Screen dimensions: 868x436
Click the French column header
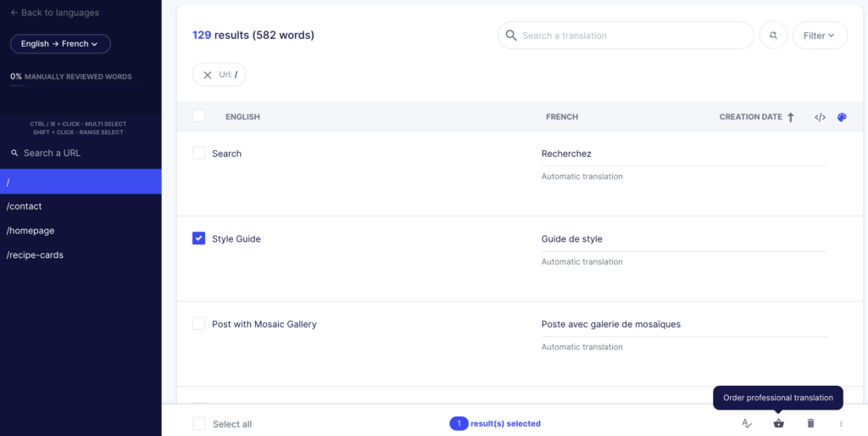tap(562, 117)
